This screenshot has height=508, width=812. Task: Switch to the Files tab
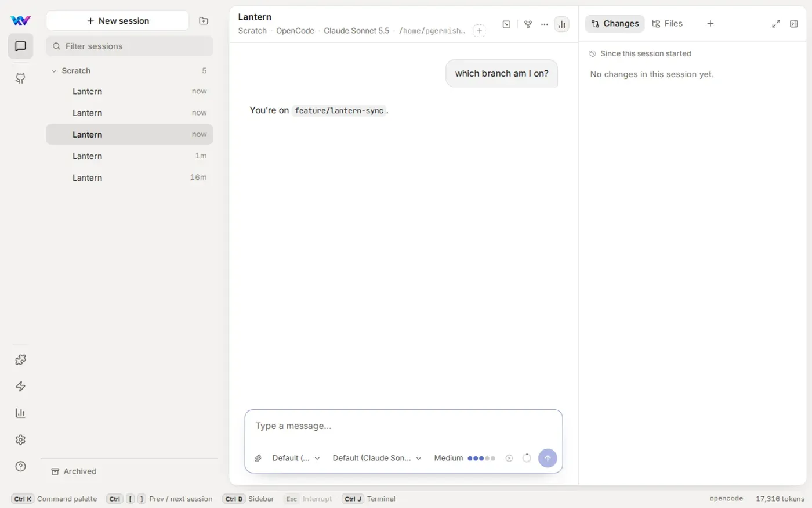668,24
